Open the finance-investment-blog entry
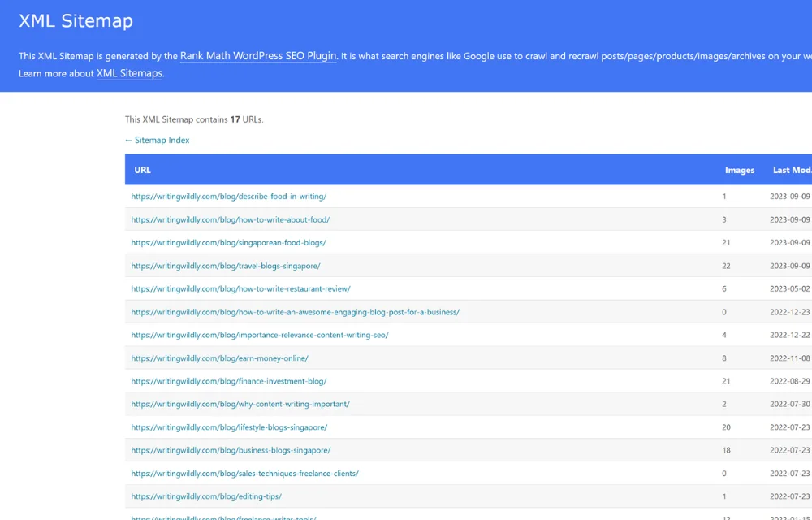Viewport: 812px width, 520px height. click(228, 381)
